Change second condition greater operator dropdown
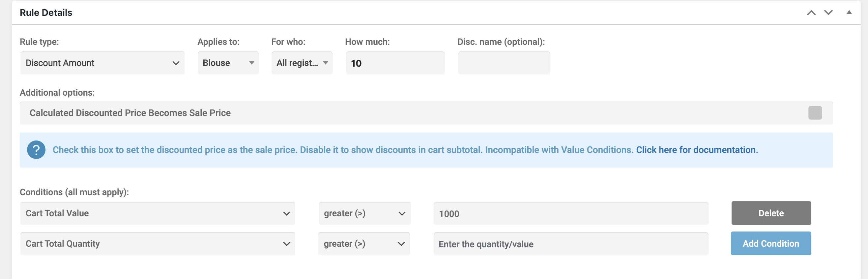 click(364, 244)
